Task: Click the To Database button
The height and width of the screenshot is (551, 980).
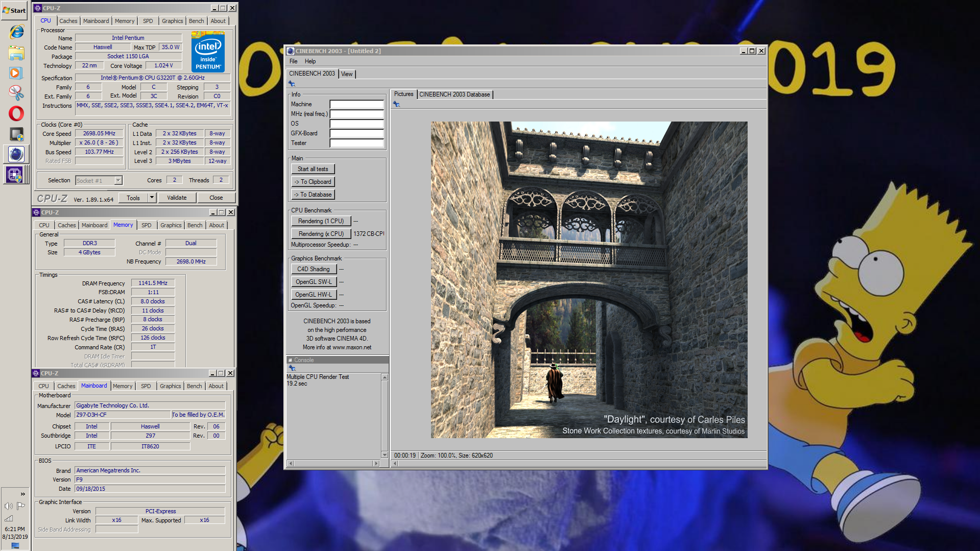Action: (x=313, y=195)
